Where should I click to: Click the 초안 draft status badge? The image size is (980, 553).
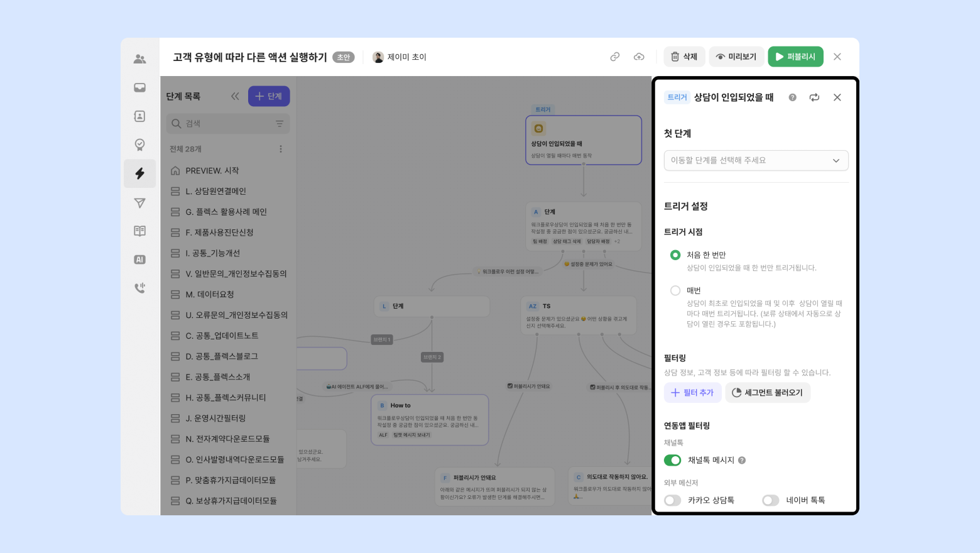tap(343, 57)
